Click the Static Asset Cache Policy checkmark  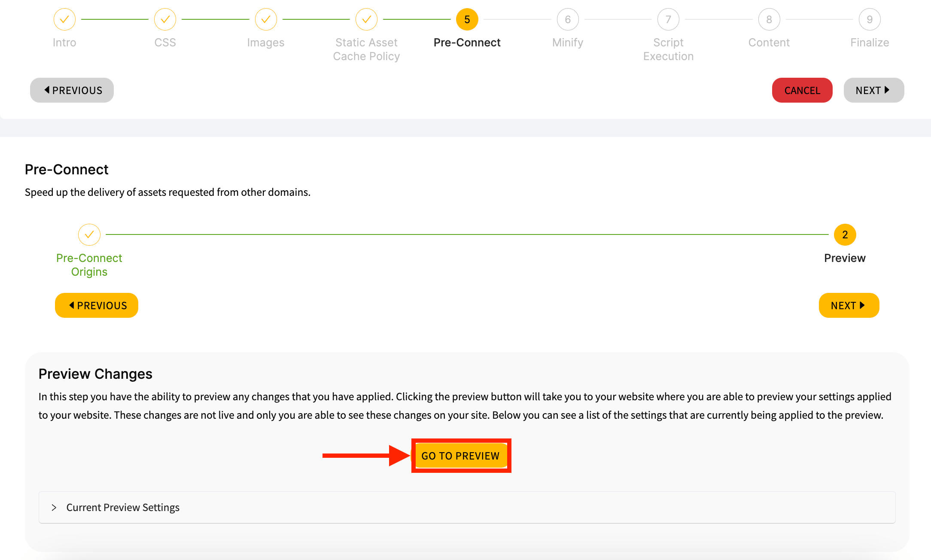(x=366, y=19)
